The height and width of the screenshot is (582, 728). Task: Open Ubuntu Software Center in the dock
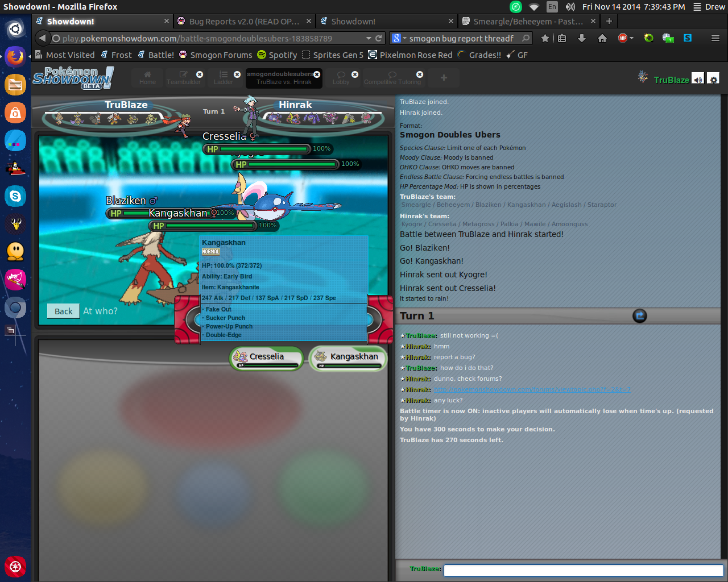coord(15,113)
